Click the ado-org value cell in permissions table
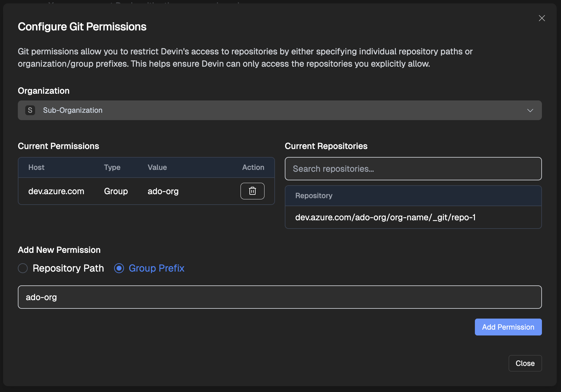The image size is (561, 392). coord(163,191)
